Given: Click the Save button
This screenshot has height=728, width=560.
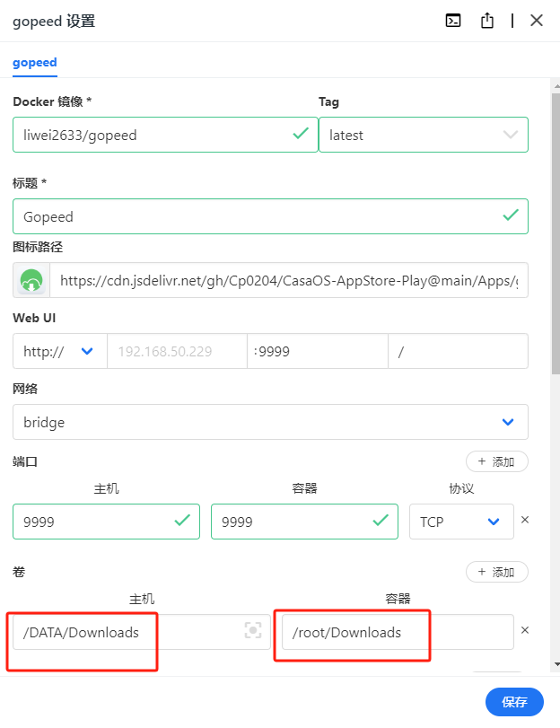Looking at the screenshot, I should point(514,702).
